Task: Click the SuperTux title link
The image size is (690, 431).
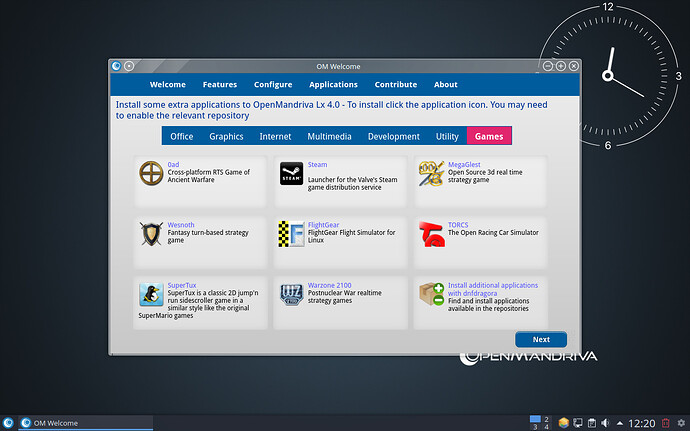Action: tap(181, 285)
